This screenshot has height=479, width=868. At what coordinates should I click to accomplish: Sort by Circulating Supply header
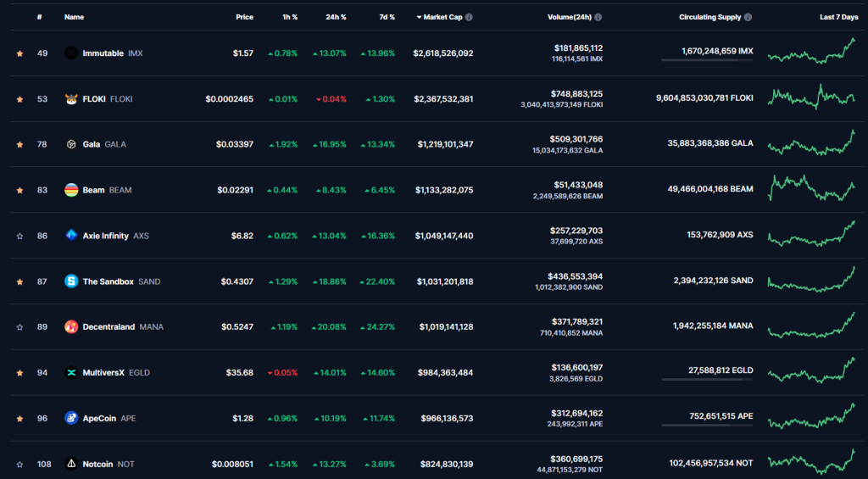tap(710, 17)
